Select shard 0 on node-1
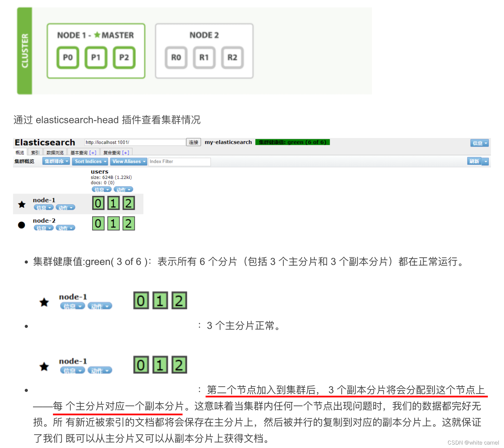The height and width of the screenshot is (448, 504). [x=98, y=203]
